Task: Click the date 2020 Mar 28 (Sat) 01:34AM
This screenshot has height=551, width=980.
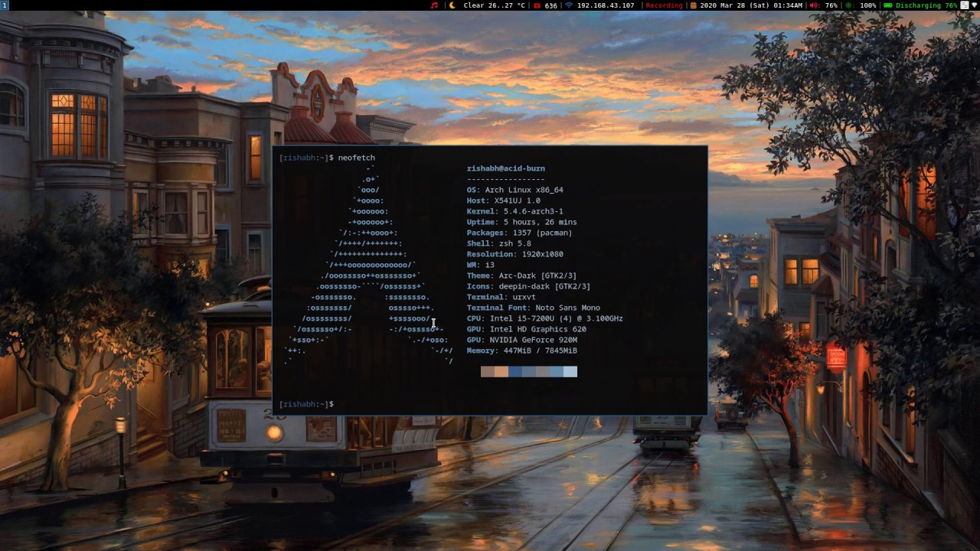Action: (x=751, y=5)
